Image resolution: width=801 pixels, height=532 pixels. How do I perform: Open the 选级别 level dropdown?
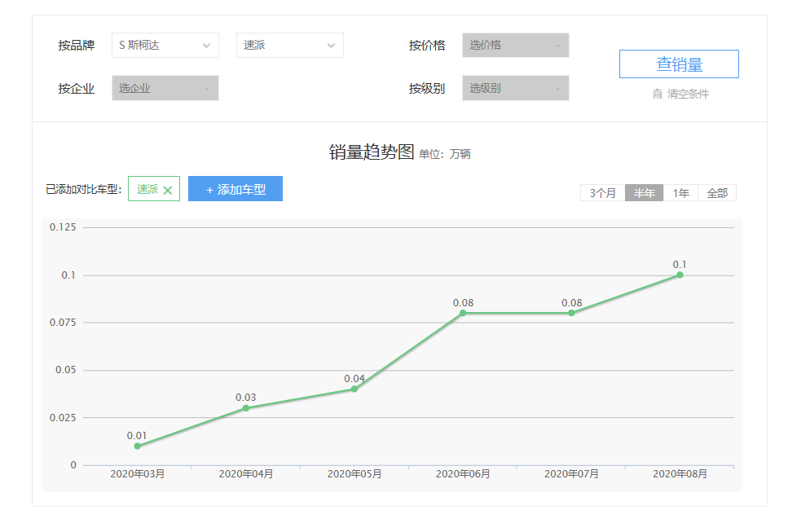point(515,87)
